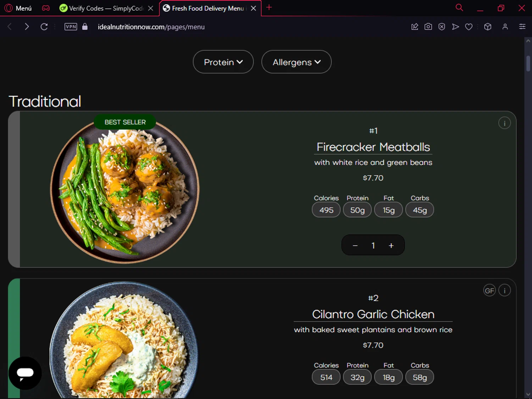This screenshot has width=532, height=399.
Task: Go forward to the next page
Action: click(27, 27)
